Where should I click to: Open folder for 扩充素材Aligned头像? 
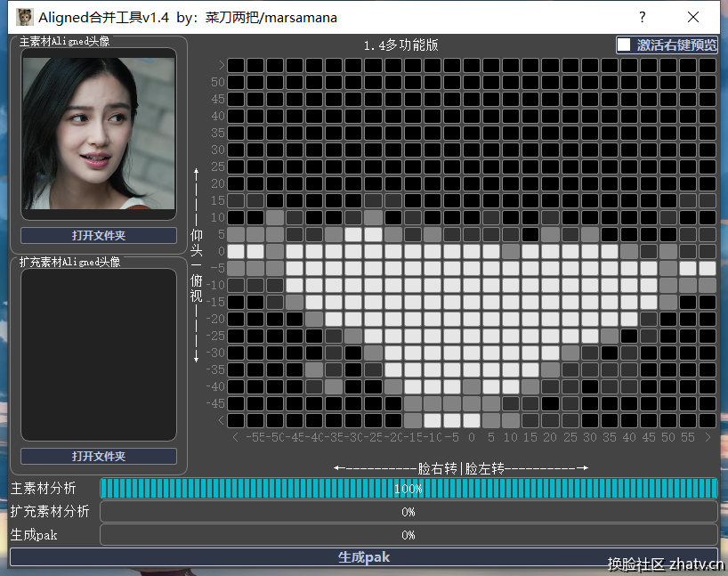(99, 457)
